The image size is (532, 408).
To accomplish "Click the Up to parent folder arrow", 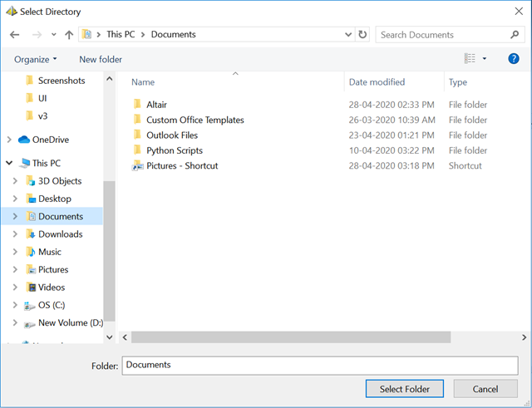I will click(68, 35).
